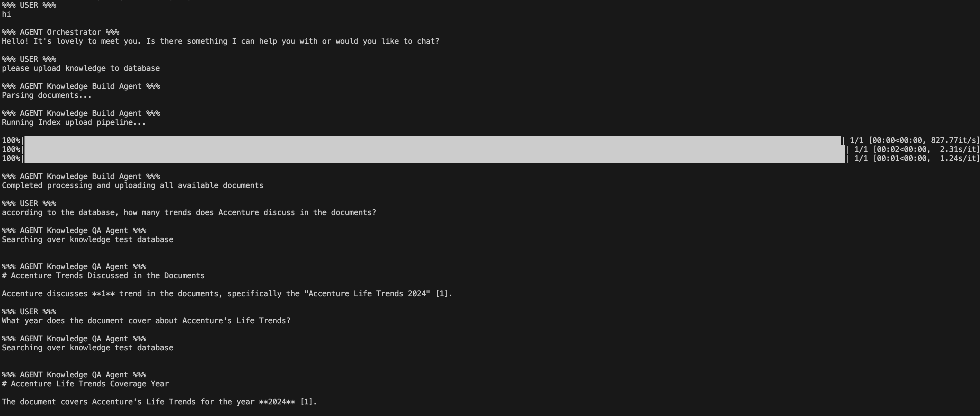Click the first "Searching over knowledge test database" line

[88, 240]
